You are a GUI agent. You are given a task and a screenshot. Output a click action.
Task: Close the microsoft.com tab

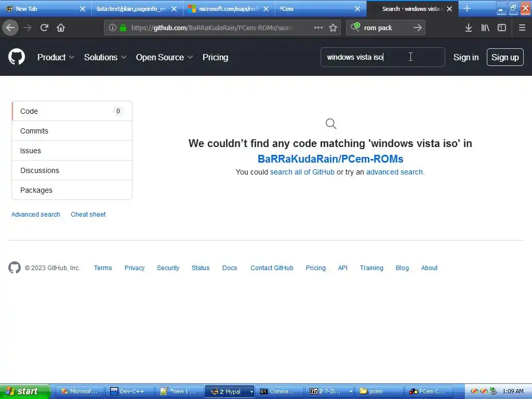(x=266, y=9)
